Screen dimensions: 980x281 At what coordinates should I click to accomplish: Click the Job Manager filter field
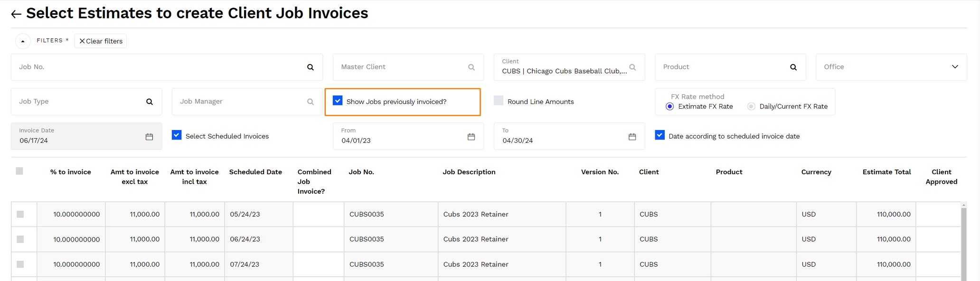click(x=247, y=102)
